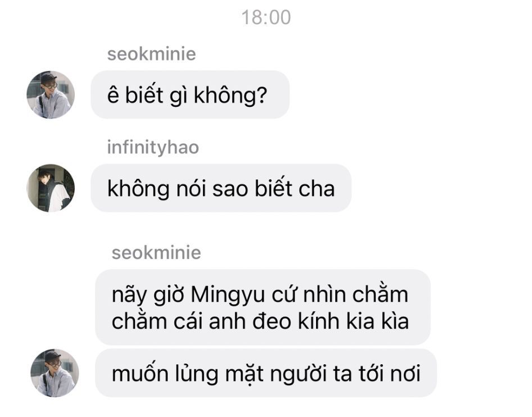Select the "không nói sao biết cha" bubble
The image size is (532, 417).
pos(221,188)
